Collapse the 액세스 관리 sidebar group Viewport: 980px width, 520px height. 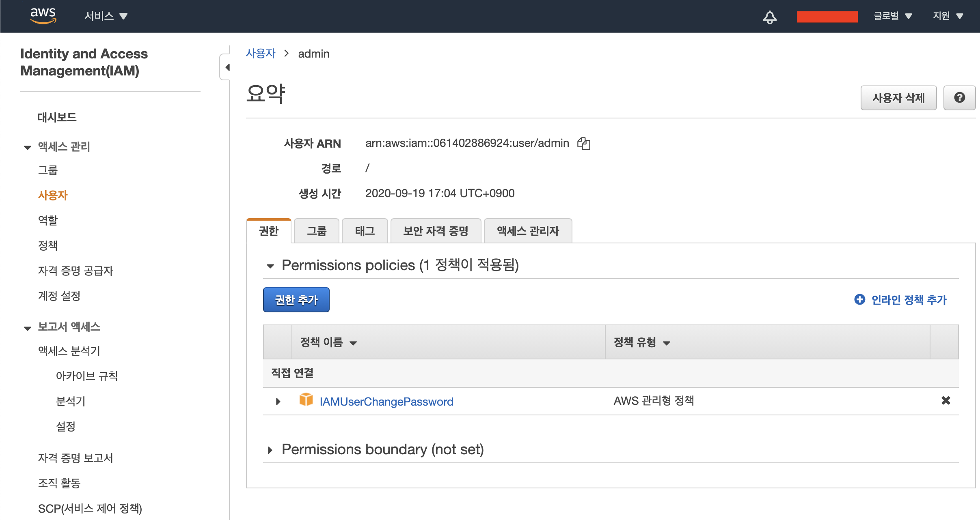[28, 147]
